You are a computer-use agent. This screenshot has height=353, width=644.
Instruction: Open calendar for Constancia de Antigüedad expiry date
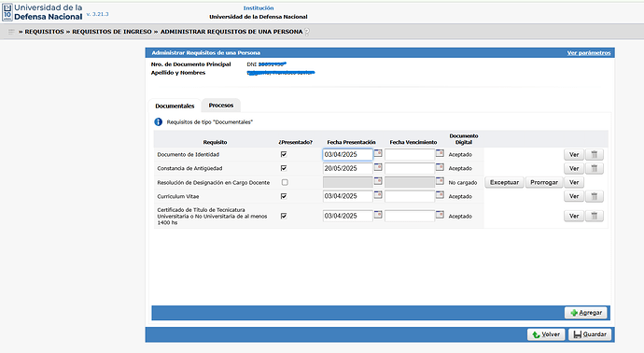pyautogui.click(x=440, y=167)
